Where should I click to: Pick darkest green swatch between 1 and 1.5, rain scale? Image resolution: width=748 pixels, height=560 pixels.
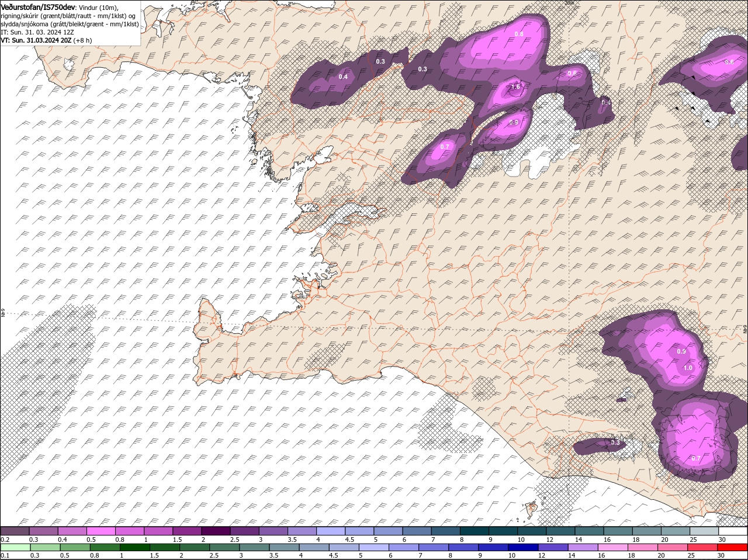[134, 547]
